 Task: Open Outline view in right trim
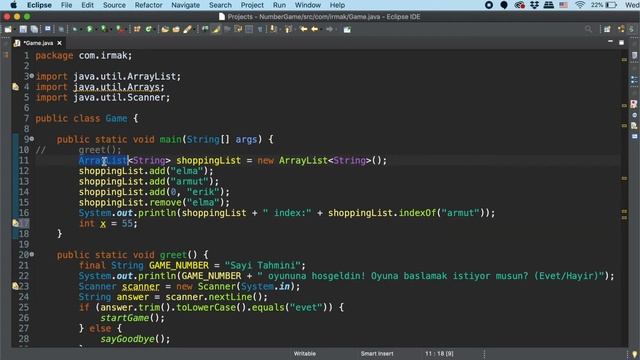pyautogui.click(x=634, y=80)
